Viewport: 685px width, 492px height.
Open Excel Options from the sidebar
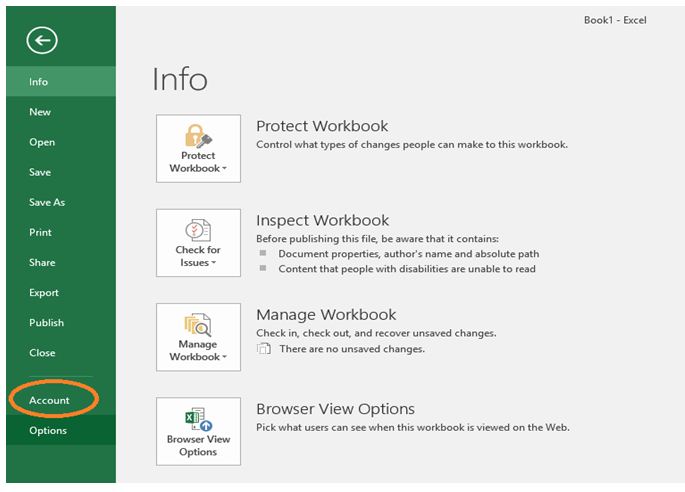pos(48,430)
